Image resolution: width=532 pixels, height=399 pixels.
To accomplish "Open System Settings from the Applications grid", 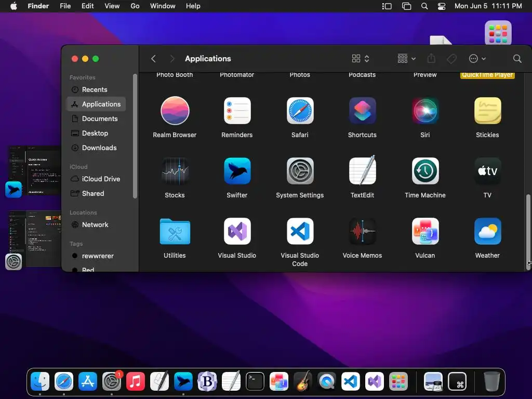I will [300, 171].
